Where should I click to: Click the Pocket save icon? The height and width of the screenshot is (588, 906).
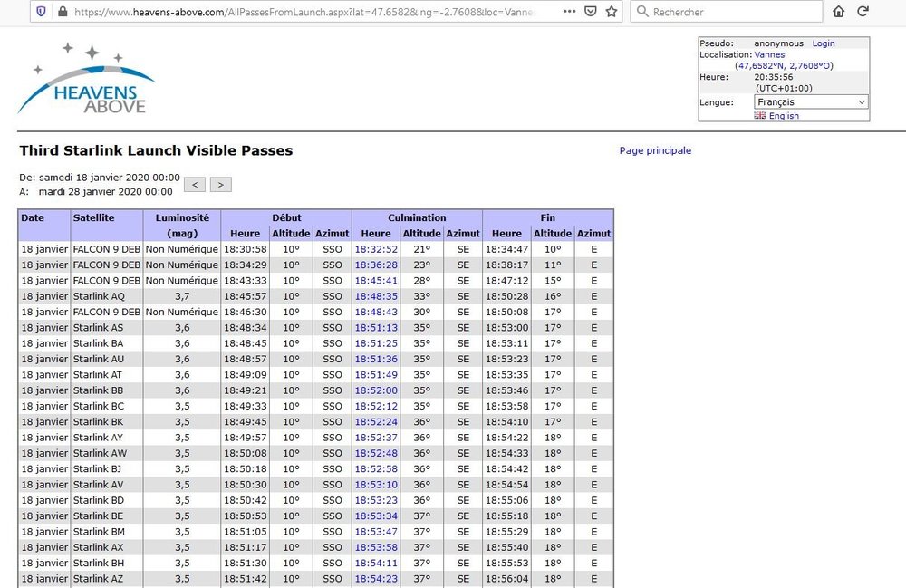point(590,12)
